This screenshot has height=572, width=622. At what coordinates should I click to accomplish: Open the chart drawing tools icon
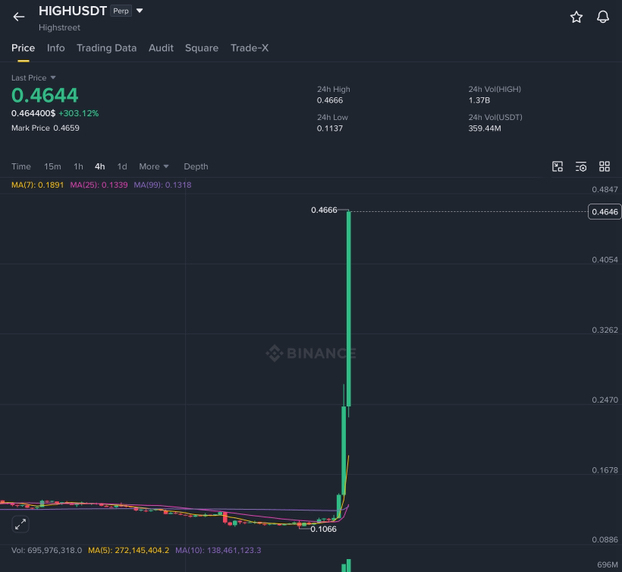pyautogui.click(x=557, y=167)
